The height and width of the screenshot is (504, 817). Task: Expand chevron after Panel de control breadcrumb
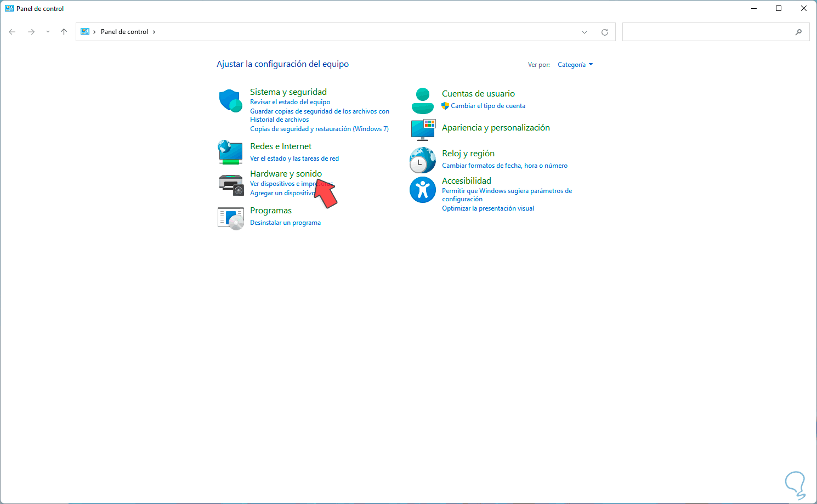point(154,32)
